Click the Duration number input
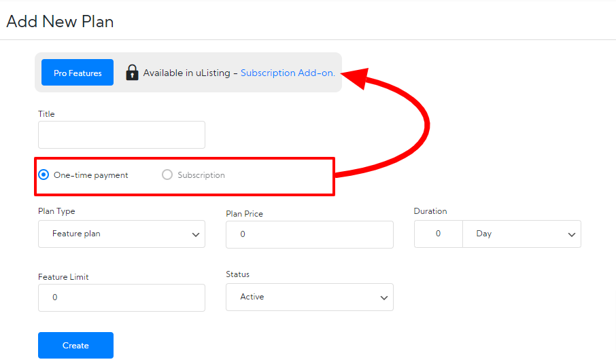Screen dimensions: 616x364 [438, 234]
